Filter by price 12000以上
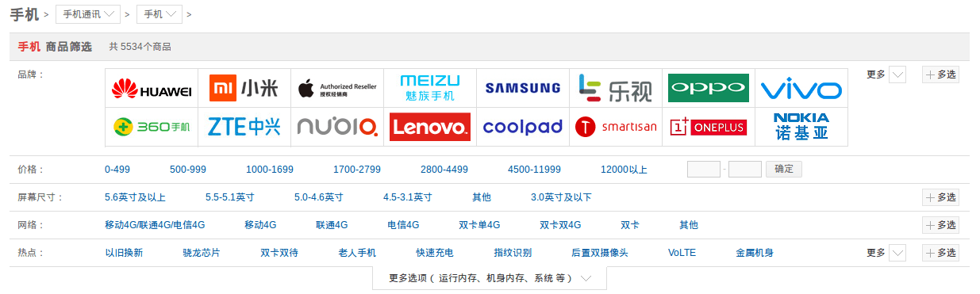Screen dimensions: 980x294 click(x=624, y=170)
